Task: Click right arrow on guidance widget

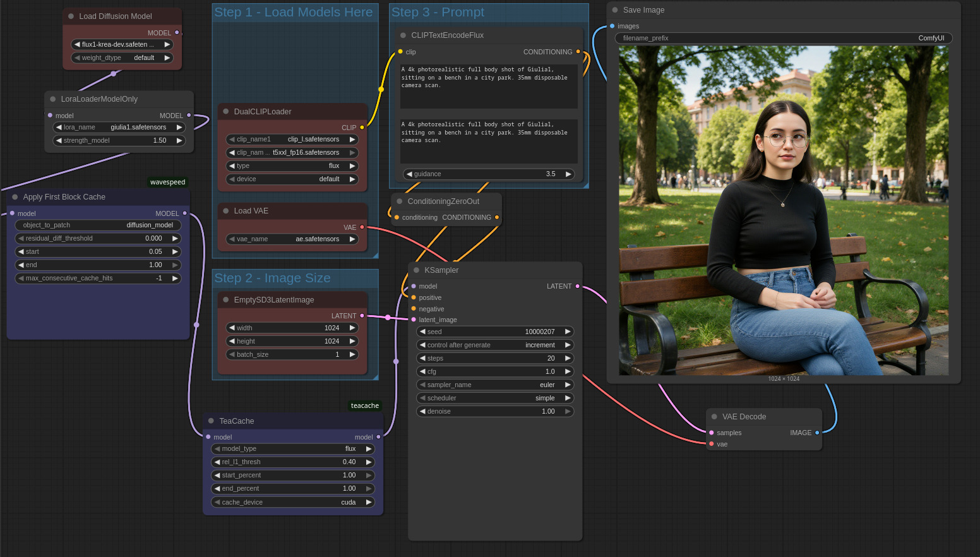Action: tap(568, 174)
